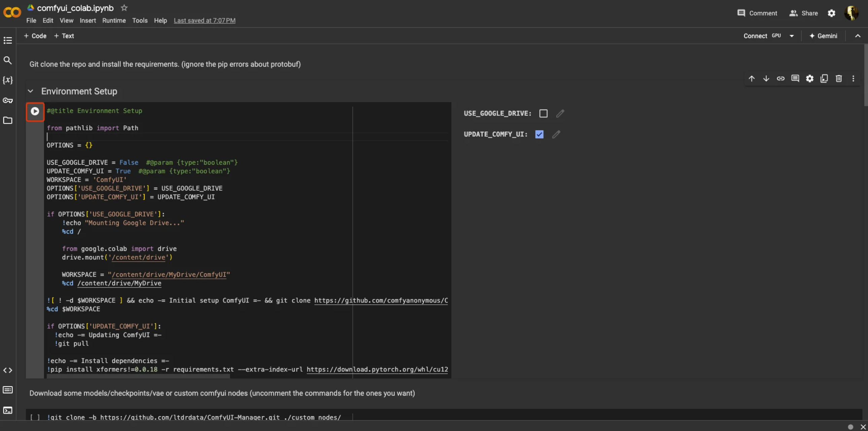Open the terminal panel icon
This screenshot has width=868, height=431.
point(7,410)
